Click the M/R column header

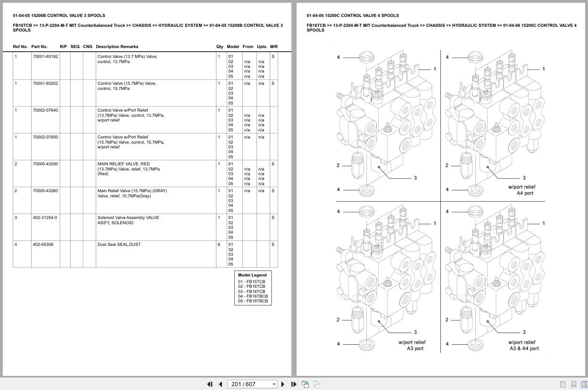(x=274, y=47)
